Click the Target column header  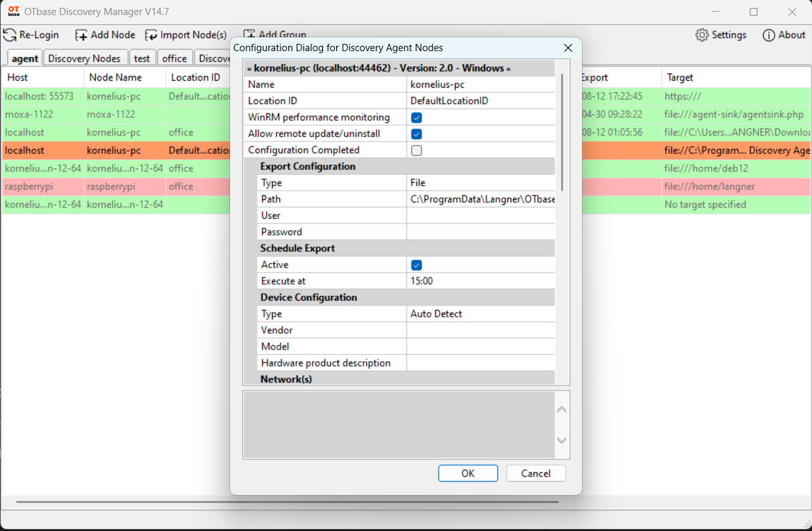[736, 77]
